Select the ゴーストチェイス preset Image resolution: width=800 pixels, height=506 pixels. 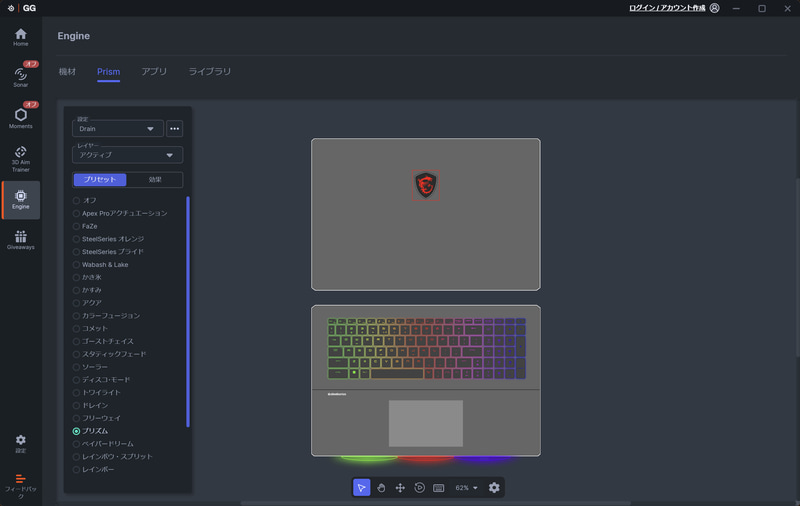[x=103, y=341]
